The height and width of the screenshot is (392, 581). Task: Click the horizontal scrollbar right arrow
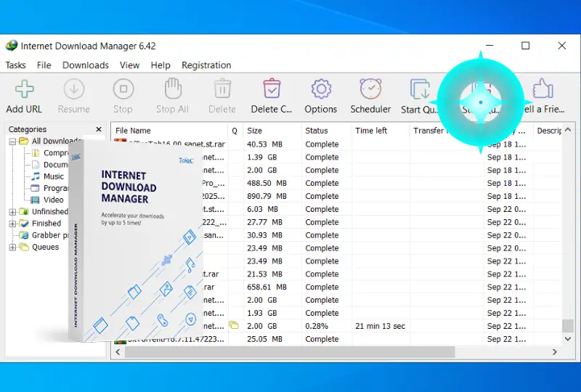(x=555, y=352)
